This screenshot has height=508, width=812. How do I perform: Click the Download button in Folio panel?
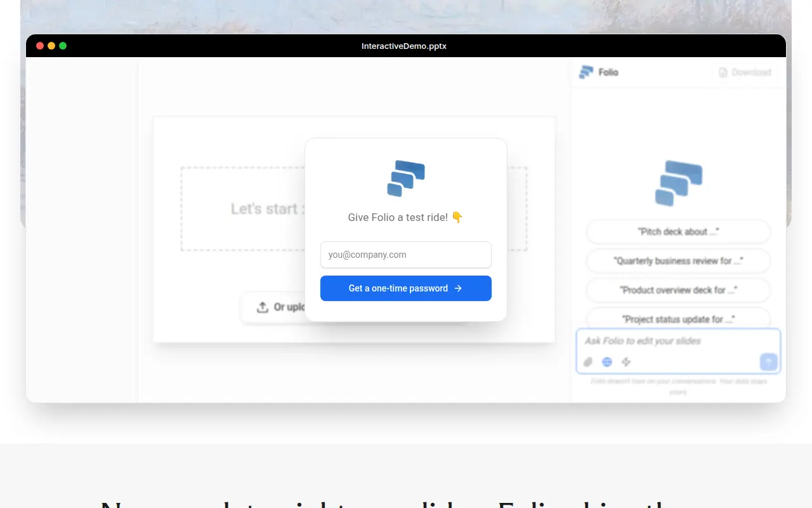tap(745, 72)
